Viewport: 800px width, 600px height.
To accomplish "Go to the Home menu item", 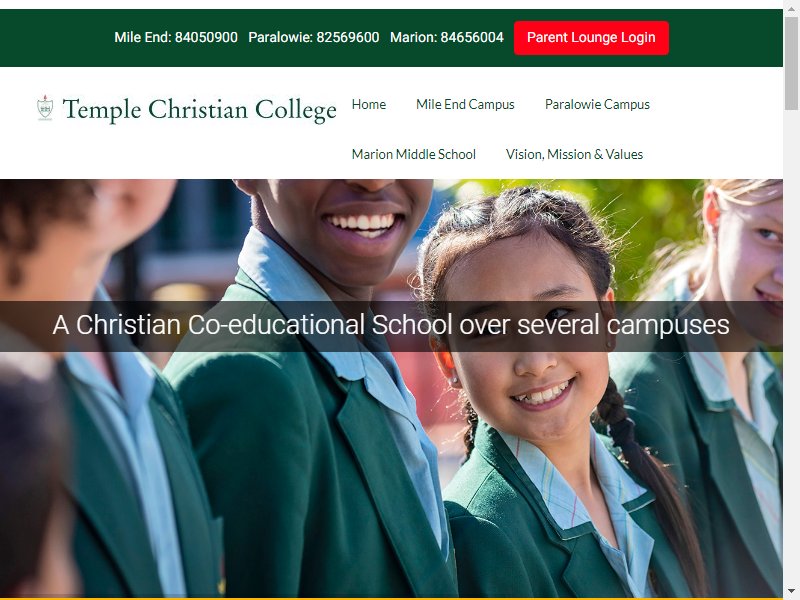I will (x=369, y=105).
